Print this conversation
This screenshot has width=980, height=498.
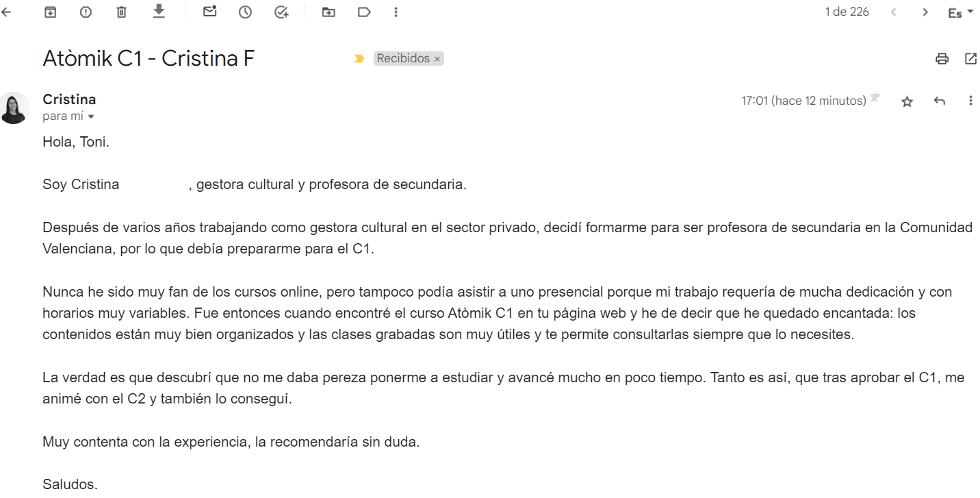pos(942,59)
